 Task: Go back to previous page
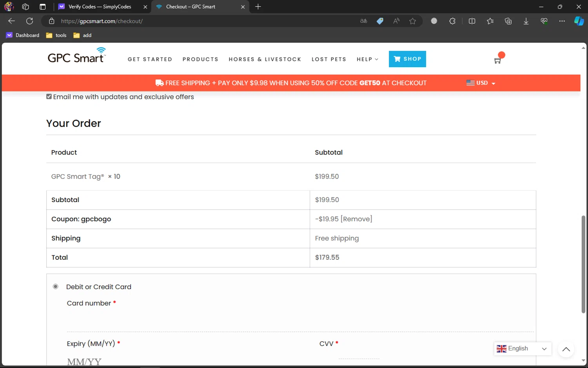(11, 21)
